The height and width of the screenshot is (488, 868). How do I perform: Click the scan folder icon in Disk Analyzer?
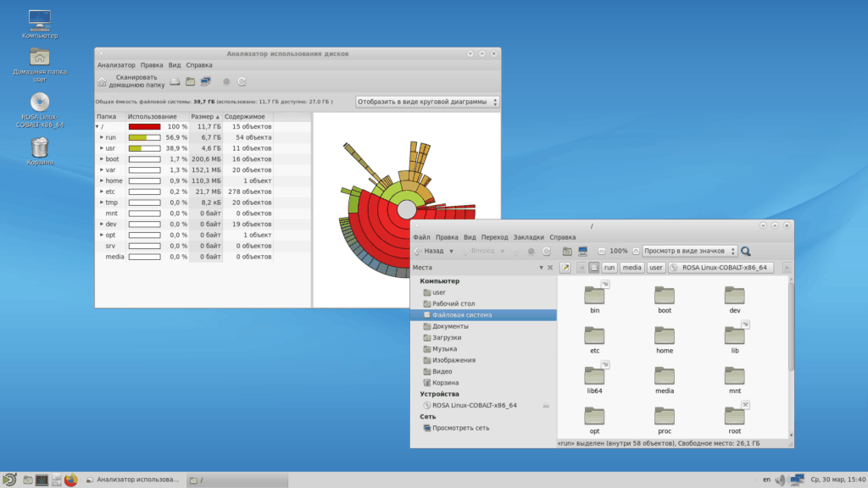(x=191, y=81)
